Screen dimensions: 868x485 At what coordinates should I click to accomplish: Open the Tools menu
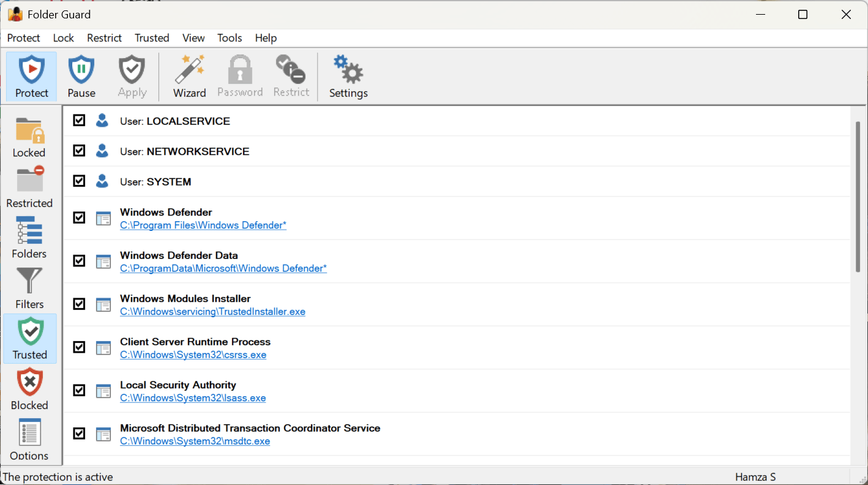(x=230, y=38)
